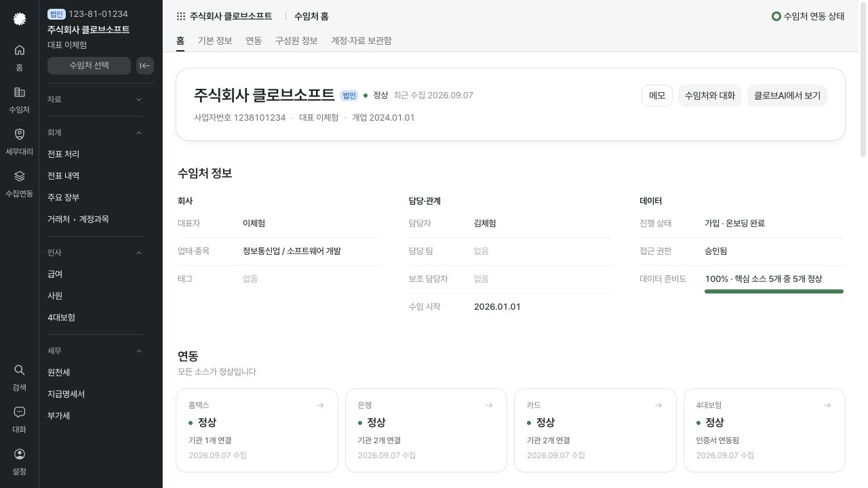
Task: Collapse the sidebar panel arrow button
Action: (x=145, y=66)
